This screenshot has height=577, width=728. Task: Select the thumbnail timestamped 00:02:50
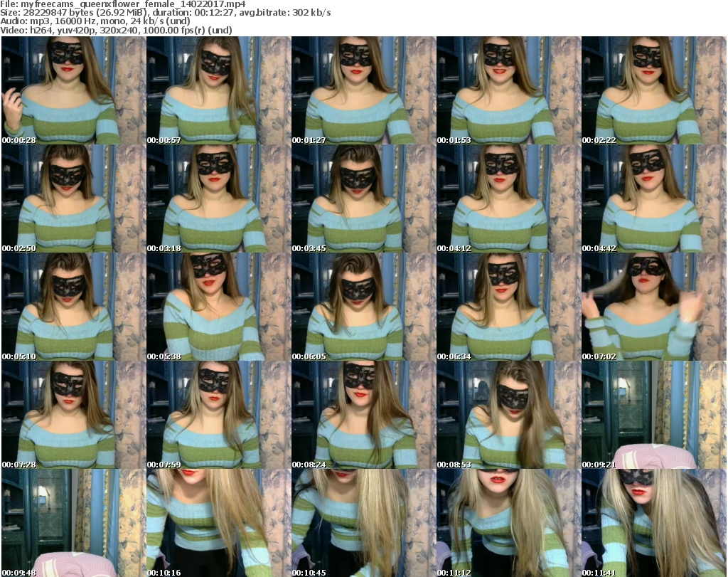click(74, 198)
